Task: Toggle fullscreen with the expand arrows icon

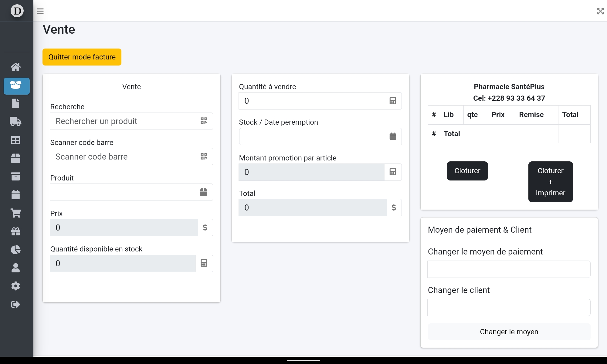Action: point(600,11)
